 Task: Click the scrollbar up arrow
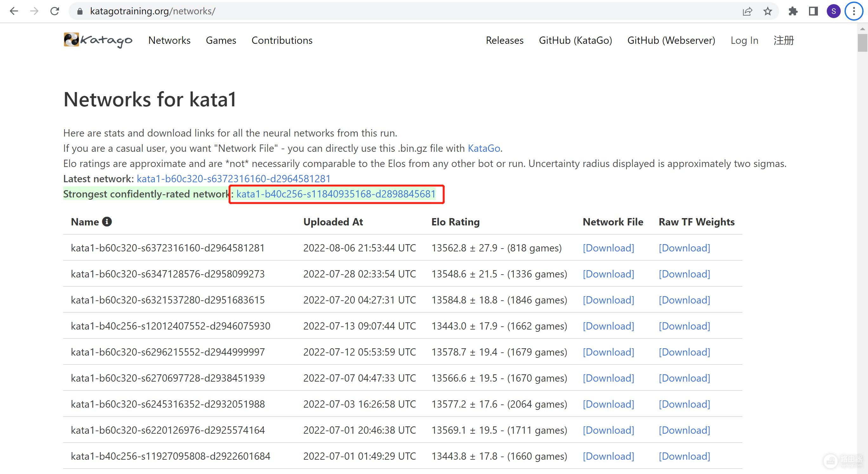862,29
